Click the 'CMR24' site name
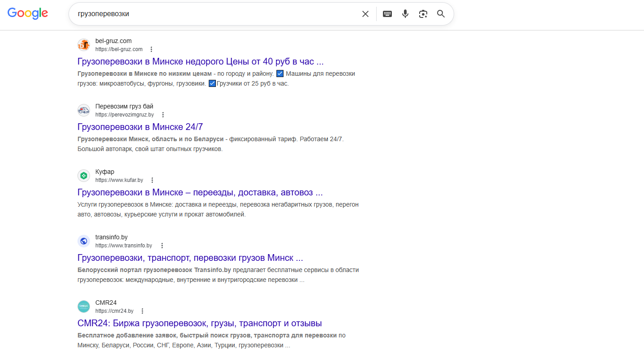 click(x=106, y=302)
